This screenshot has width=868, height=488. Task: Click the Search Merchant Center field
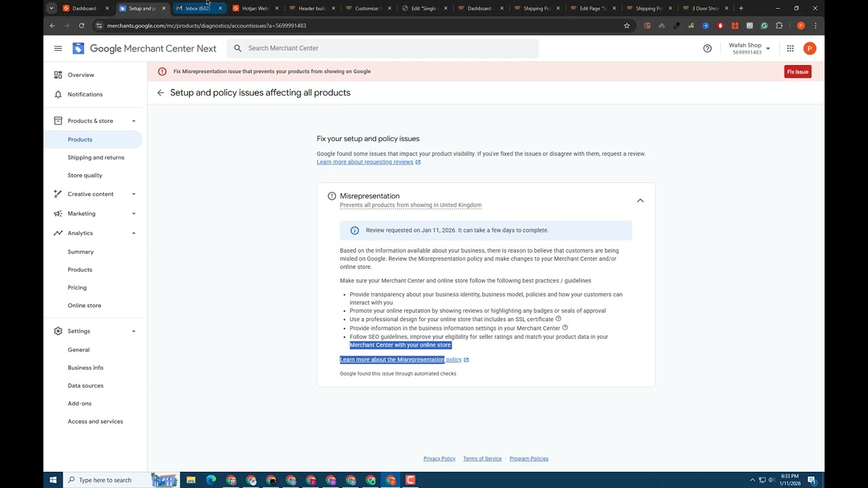coord(383,48)
